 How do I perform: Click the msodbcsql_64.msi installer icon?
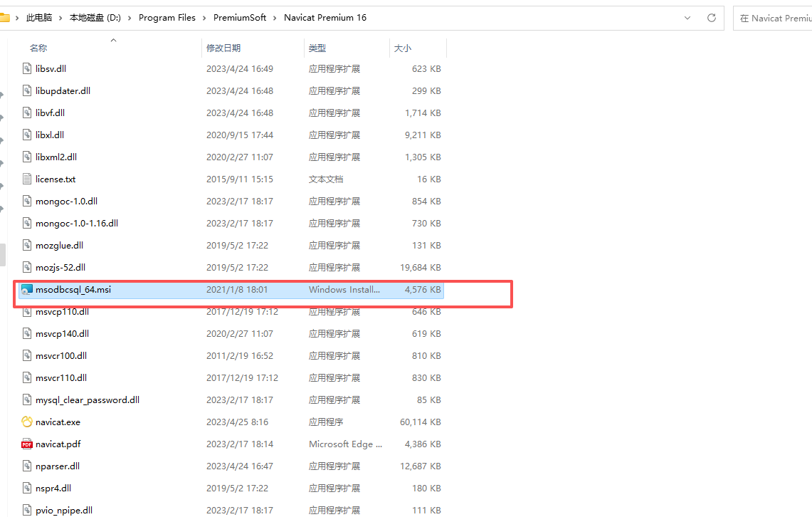pyautogui.click(x=27, y=290)
